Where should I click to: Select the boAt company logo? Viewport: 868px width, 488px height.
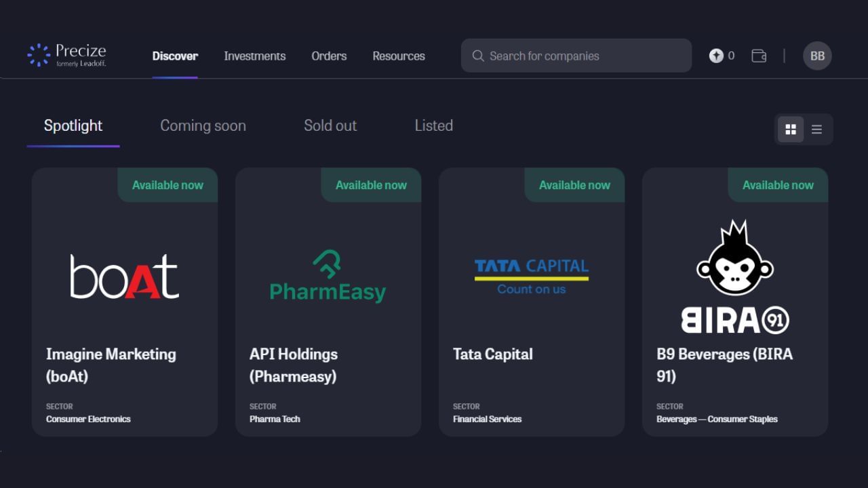pos(124,274)
